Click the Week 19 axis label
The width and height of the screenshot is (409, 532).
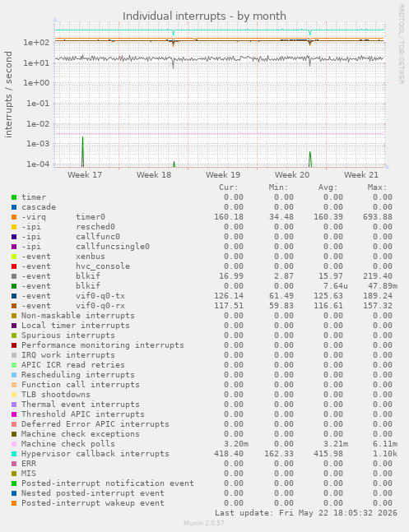coord(223,175)
